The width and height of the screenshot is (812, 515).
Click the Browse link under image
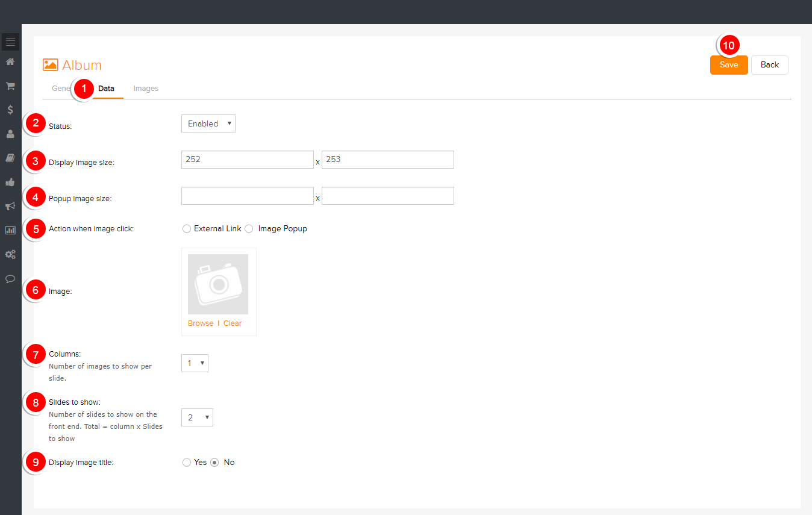click(x=201, y=323)
